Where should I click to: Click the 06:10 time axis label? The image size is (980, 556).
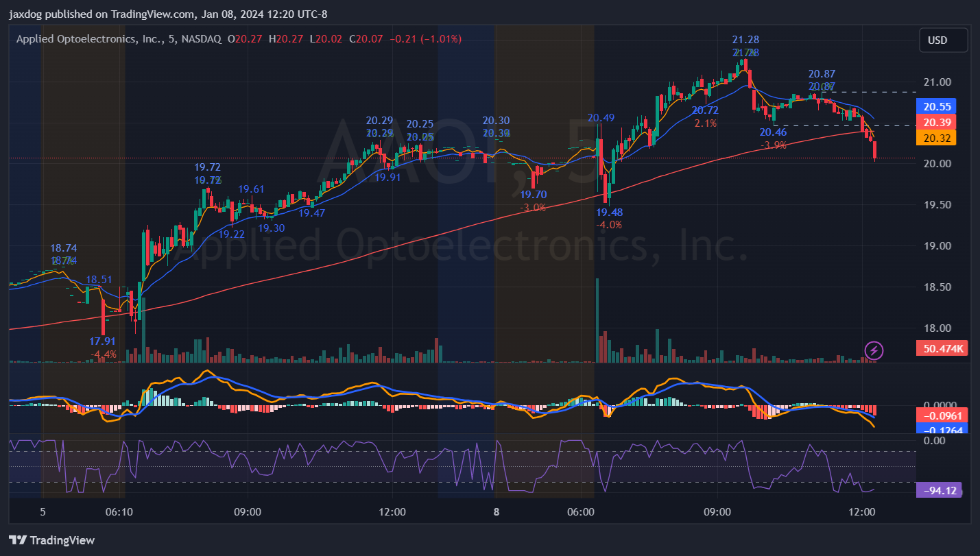click(x=119, y=511)
